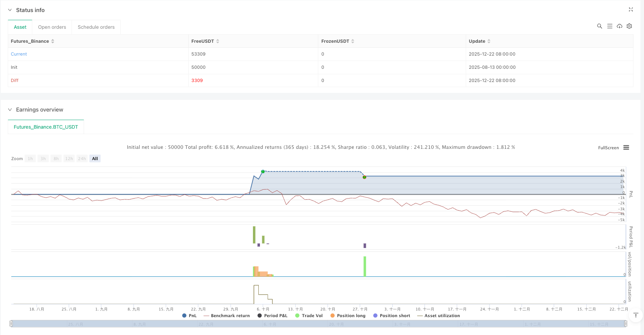The height and width of the screenshot is (335, 644).
Task: Click the FullScreen chart button
Action: (608, 148)
